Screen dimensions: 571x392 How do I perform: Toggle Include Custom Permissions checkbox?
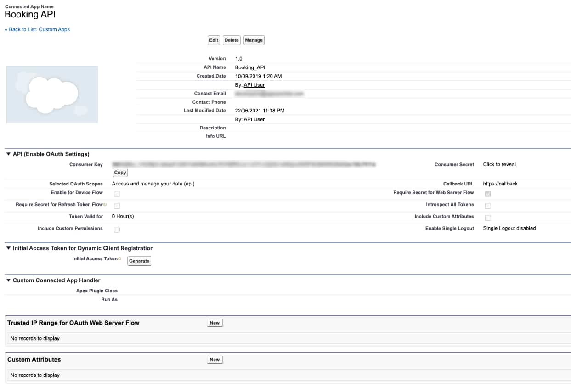pos(117,230)
